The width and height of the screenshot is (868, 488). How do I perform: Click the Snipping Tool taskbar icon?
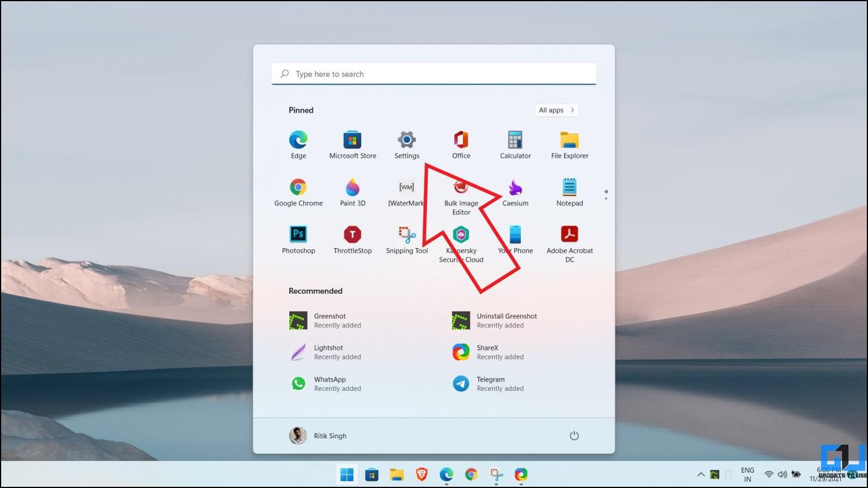pos(496,475)
